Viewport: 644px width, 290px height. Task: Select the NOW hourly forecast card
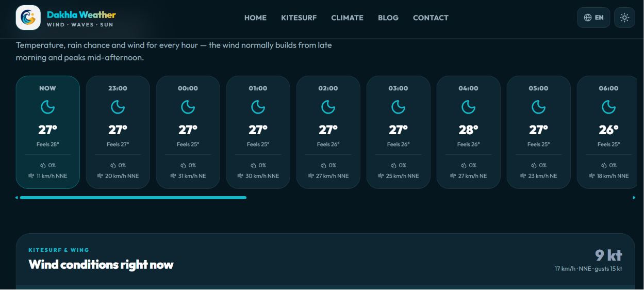(x=48, y=132)
